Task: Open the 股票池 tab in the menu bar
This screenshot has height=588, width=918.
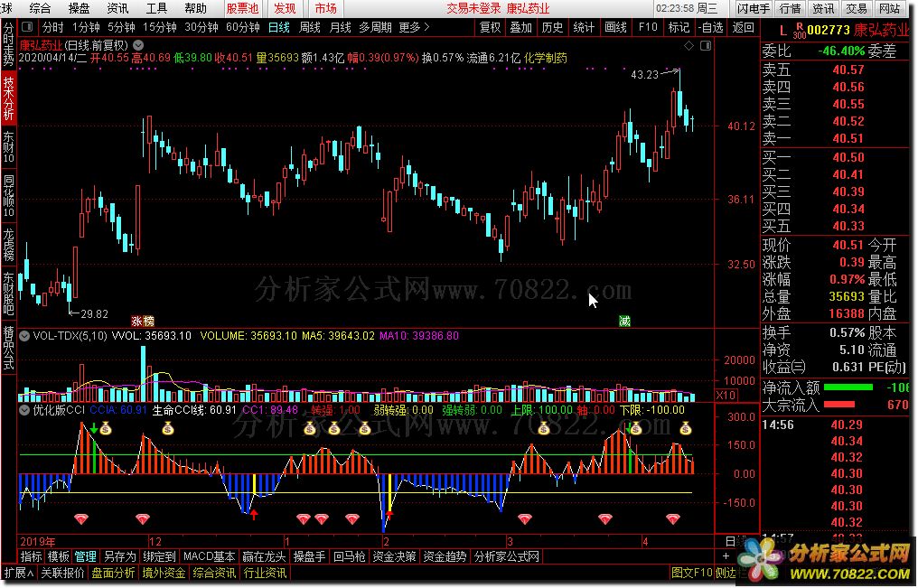Action: tap(242, 8)
